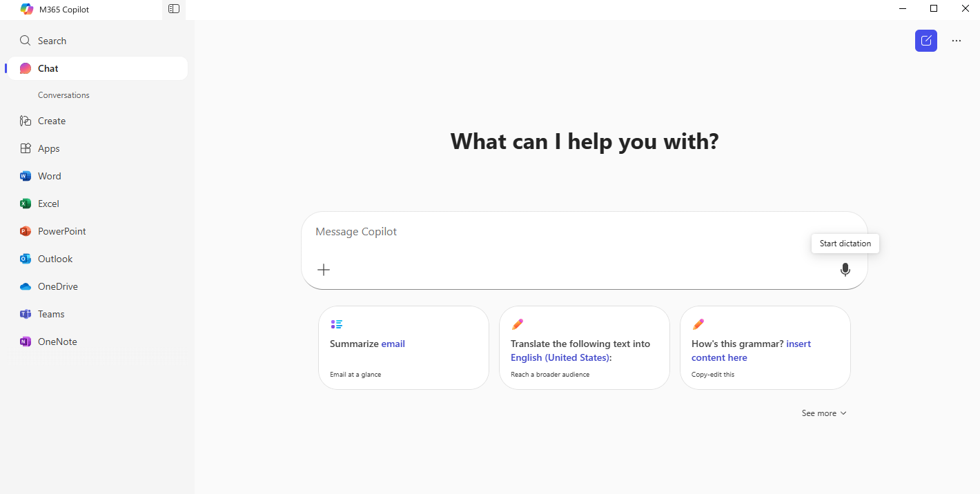Click the microphone dictation icon
This screenshot has height=494, width=980.
click(845, 270)
